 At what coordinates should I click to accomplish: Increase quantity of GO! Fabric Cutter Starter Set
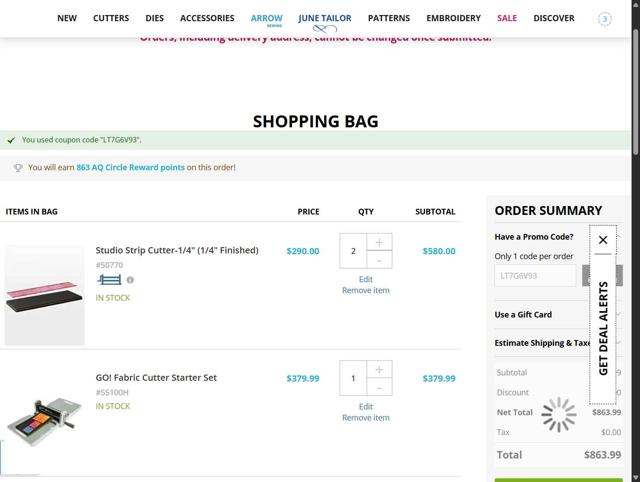[x=379, y=370]
